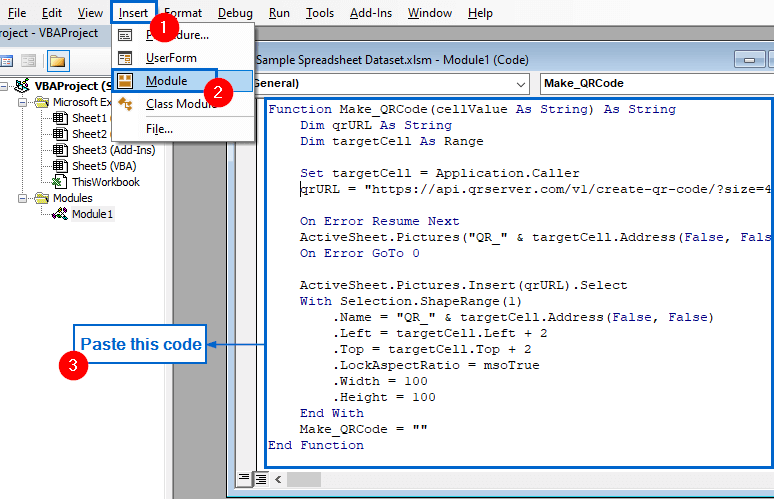Click the View Code icon in the Project pane
The image size is (774, 499).
(6, 61)
